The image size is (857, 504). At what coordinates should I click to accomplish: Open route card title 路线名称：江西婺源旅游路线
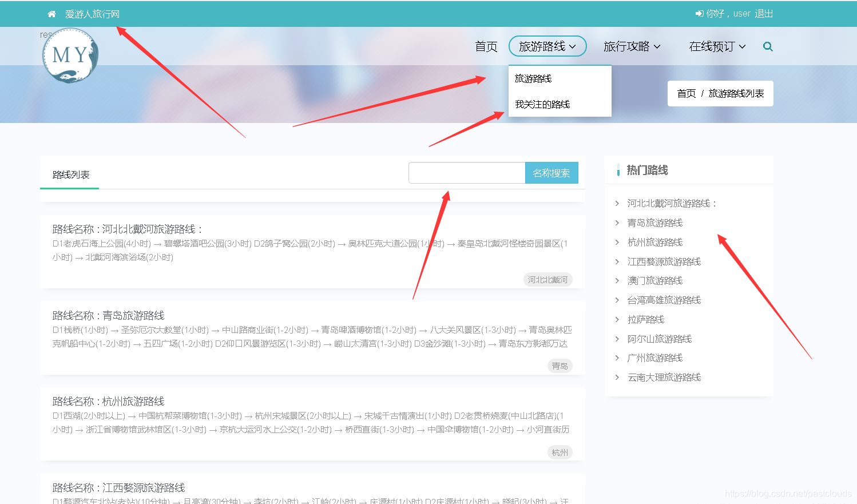point(118,487)
